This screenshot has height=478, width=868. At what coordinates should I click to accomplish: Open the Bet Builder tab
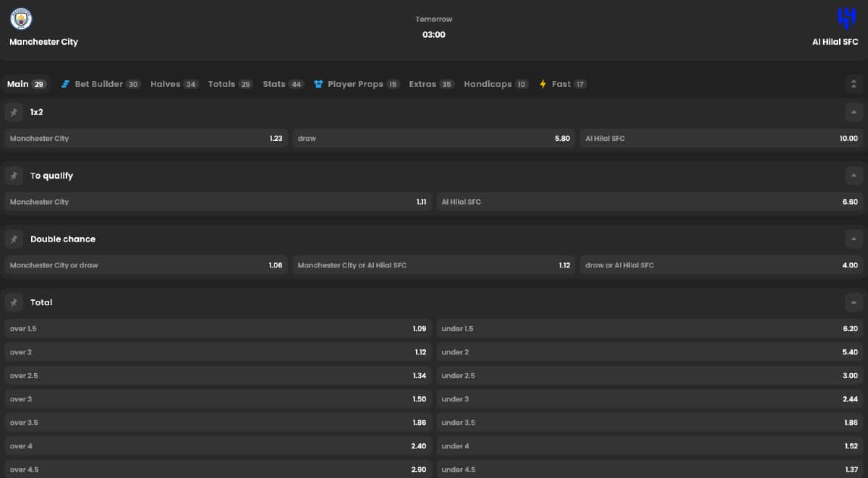[101, 84]
